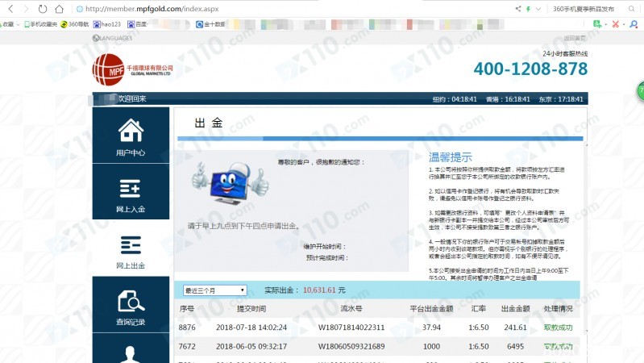Viewport: 644px width, 363px height.
Task: Expand the dropdown beside the green extension icon
Action: (606, 25)
